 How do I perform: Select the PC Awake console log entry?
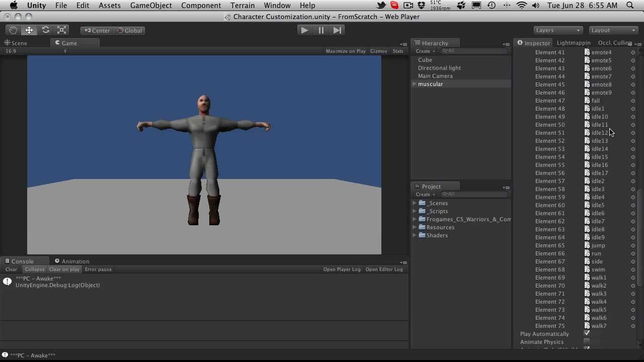204,282
